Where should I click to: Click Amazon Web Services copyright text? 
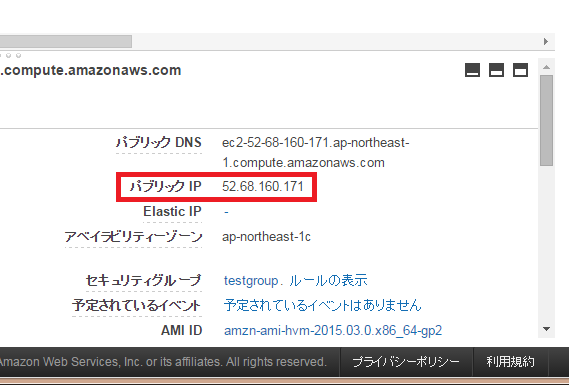(x=163, y=362)
